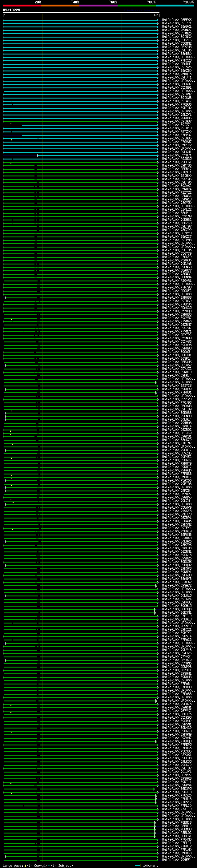This screenshot has width=197, height=868.
Task: Select the UniRef100_C5YB71 label
Action: pos(176,155)
